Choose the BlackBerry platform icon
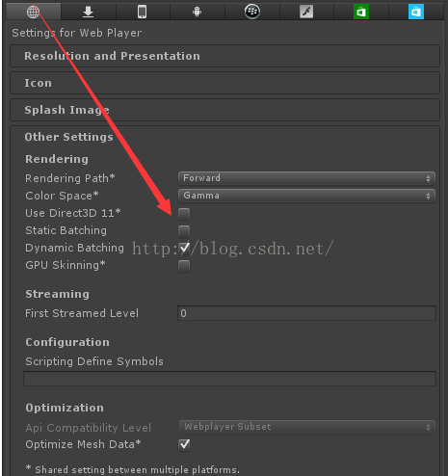448x476 pixels. point(252,12)
